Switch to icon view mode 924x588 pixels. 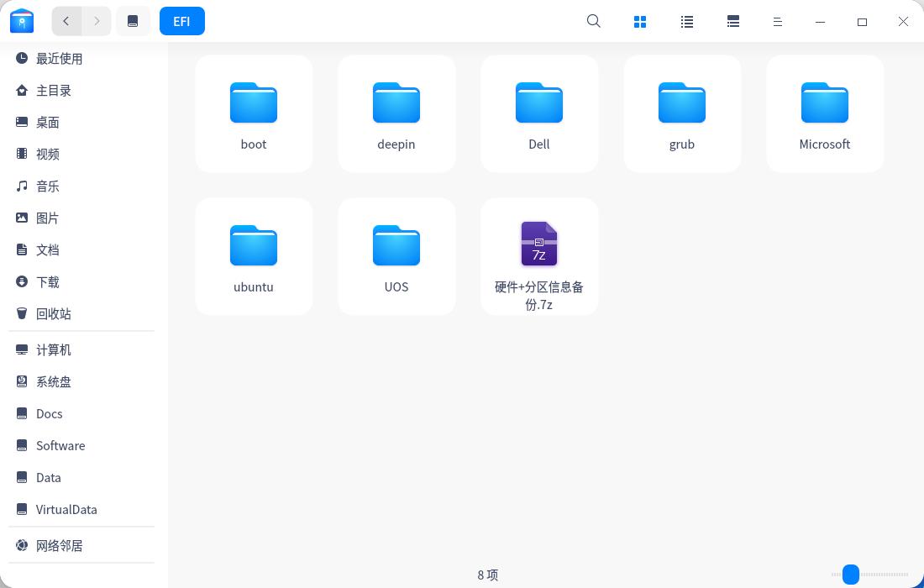640,21
